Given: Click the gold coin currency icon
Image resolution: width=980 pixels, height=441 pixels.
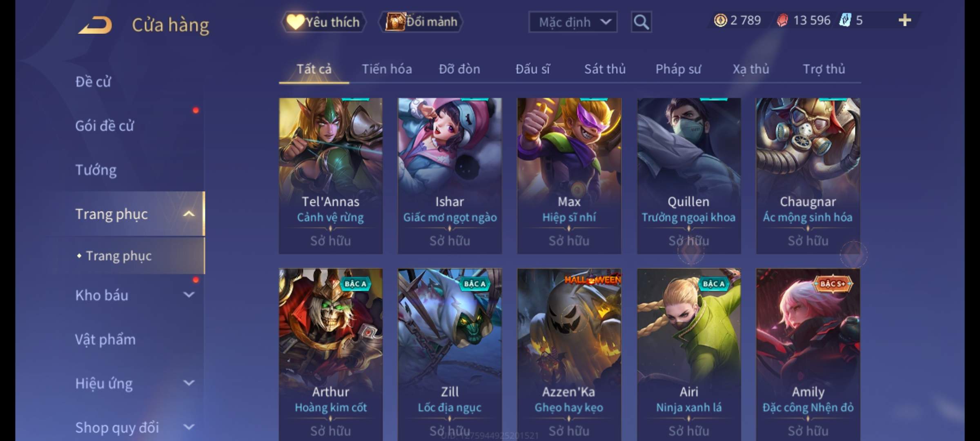Looking at the screenshot, I should pyautogui.click(x=720, y=20).
